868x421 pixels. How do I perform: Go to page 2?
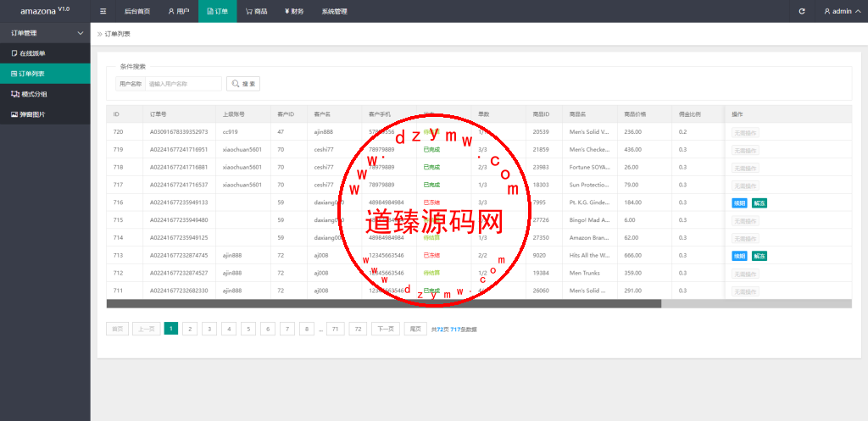pos(190,329)
